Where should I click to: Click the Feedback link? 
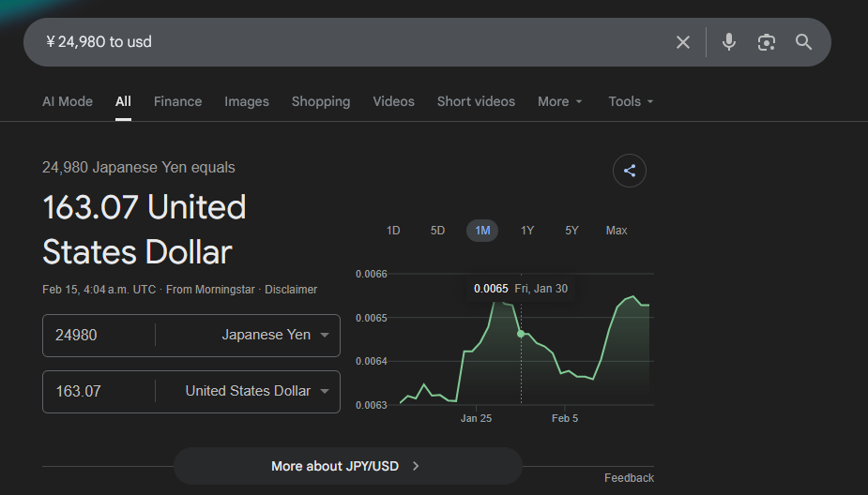629,478
